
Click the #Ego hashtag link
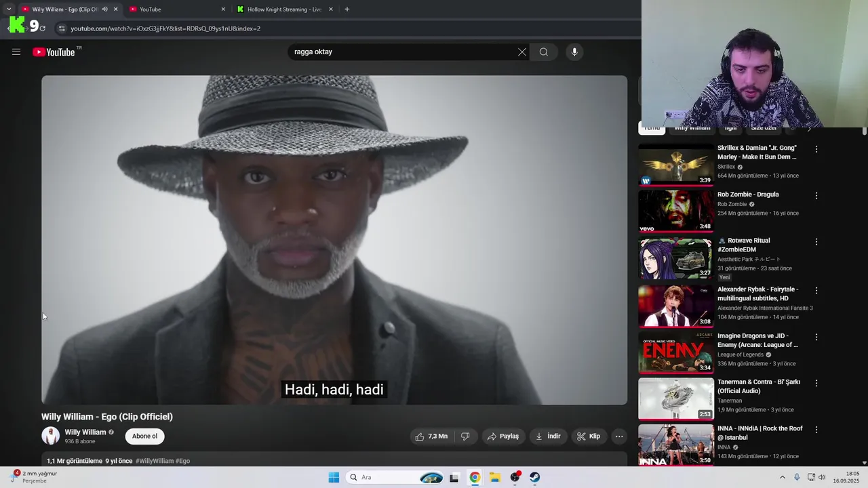click(183, 461)
